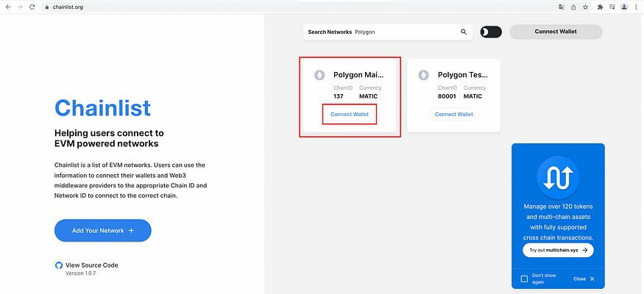Go forward using the browser forward arrow
Viewport: 644px width, 294px height.
[x=20, y=7]
